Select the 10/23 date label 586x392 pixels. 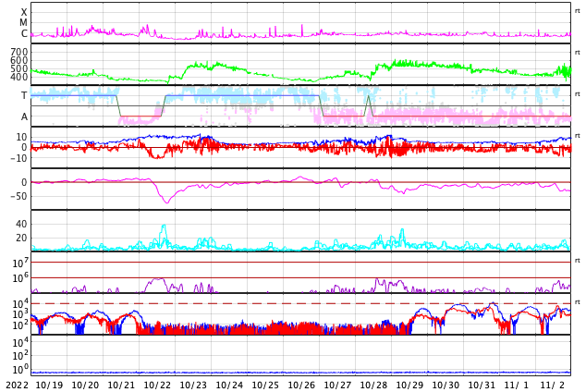coord(193,386)
